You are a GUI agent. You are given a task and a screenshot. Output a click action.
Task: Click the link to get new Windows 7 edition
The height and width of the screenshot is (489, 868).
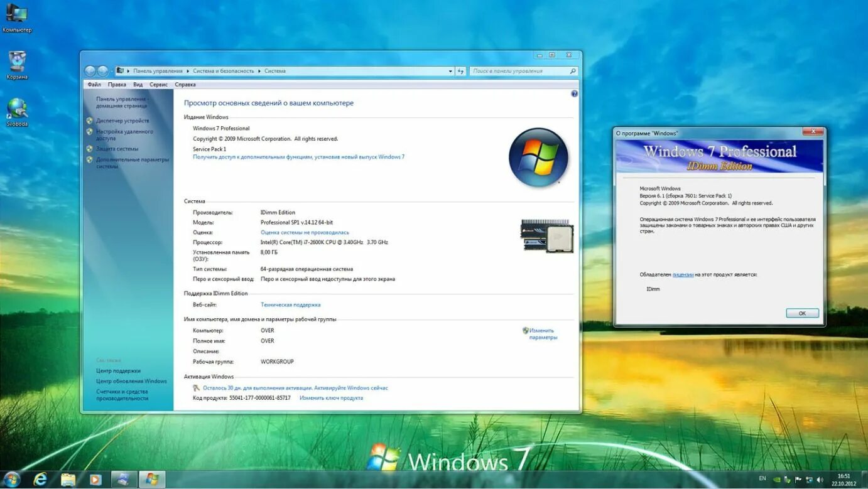(x=298, y=157)
